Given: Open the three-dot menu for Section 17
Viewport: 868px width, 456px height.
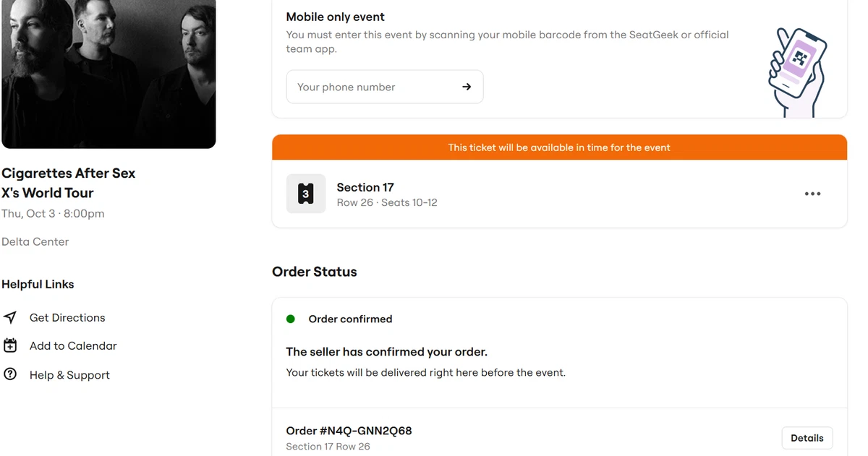Looking at the screenshot, I should tap(812, 194).
